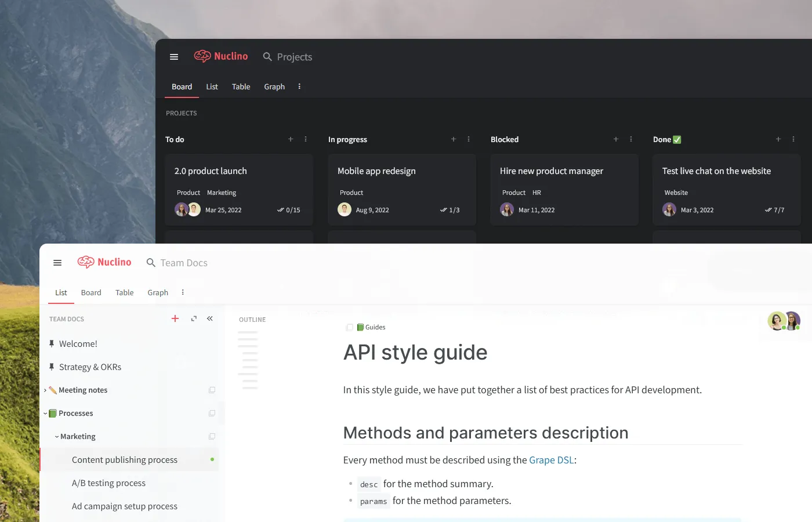
Task: Click Nuclino logo in Team Docs window
Action: coord(104,262)
